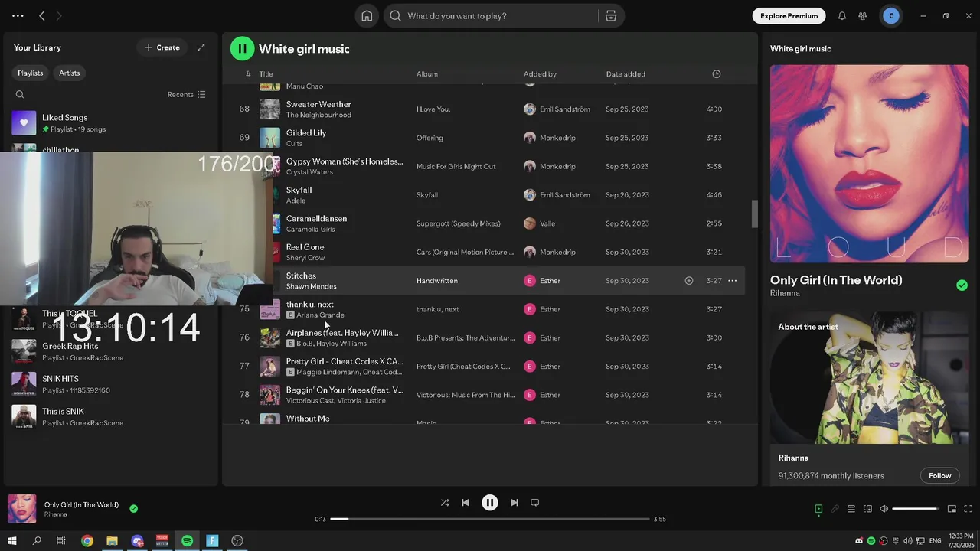Image resolution: width=980 pixels, height=551 pixels.
Task: Open Chrome from the taskbar
Action: coord(87,541)
